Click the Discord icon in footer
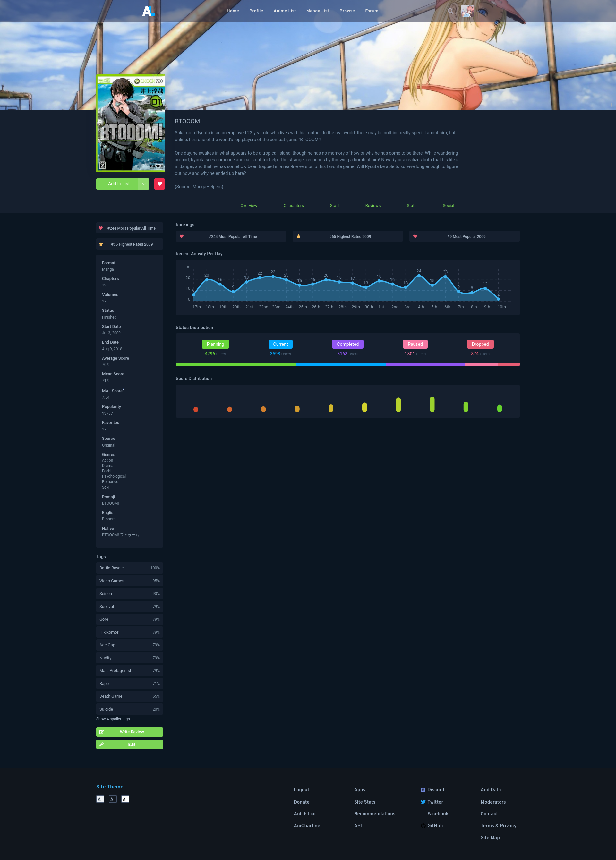Screen dimensions: 616x860 tap(423, 790)
